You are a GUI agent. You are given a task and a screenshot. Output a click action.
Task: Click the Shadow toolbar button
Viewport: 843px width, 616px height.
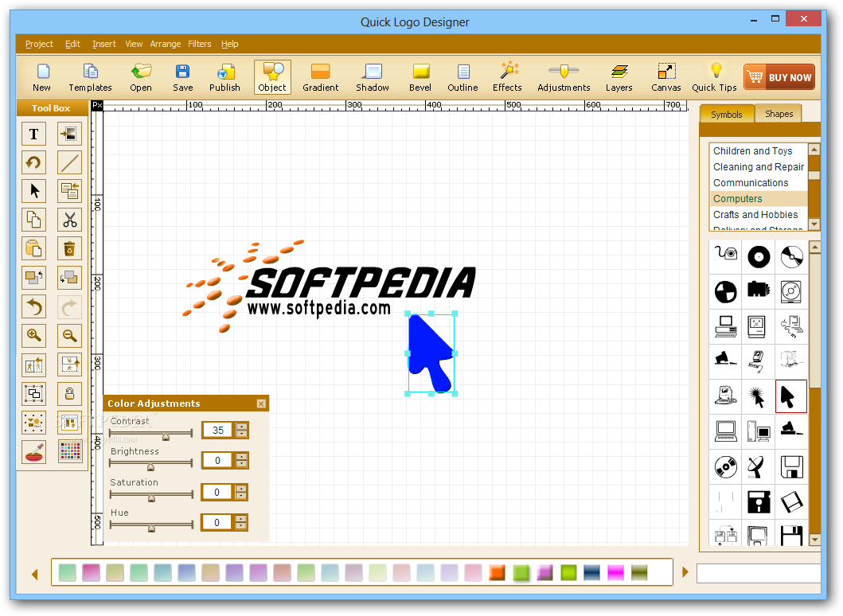tap(373, 77)
